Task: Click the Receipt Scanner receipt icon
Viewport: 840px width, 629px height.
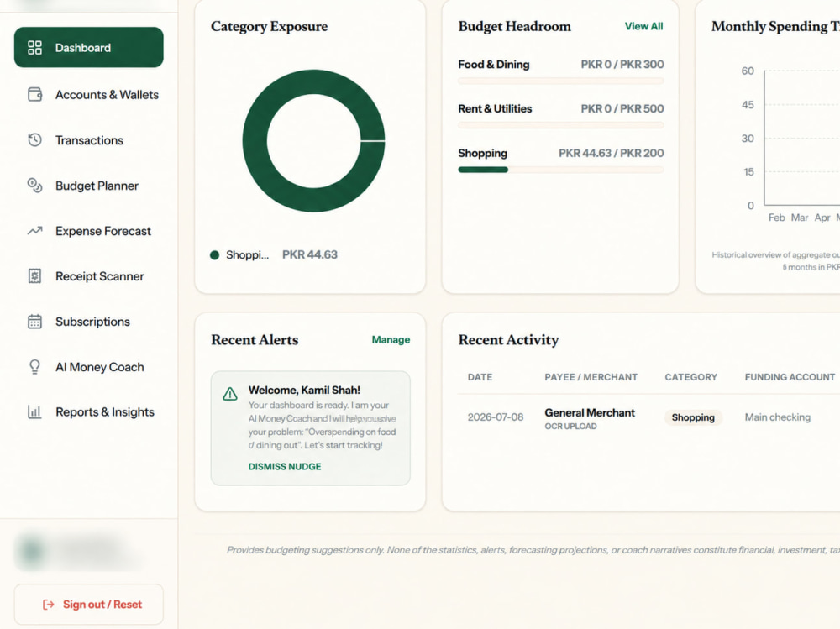Action: pos(34,276)
